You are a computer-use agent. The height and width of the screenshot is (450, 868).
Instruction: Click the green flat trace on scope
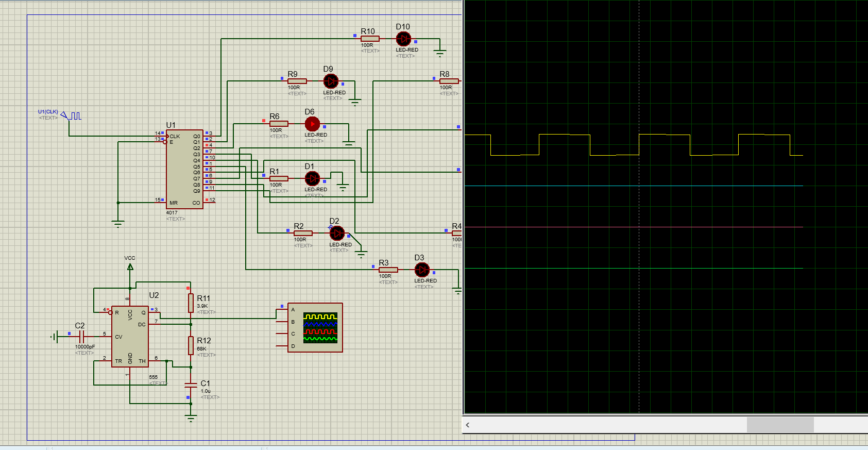(x=634, y=268)
